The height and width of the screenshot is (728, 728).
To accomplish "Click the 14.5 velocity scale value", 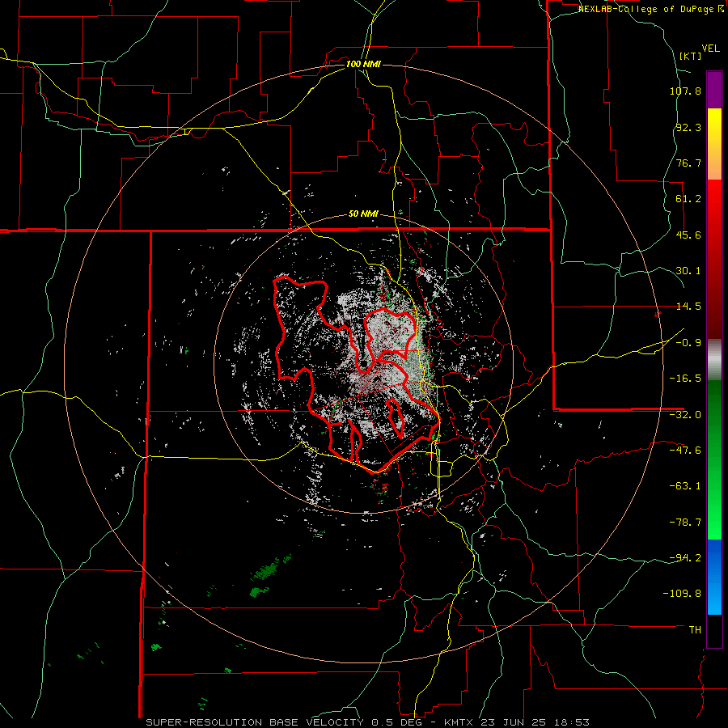I will tap(688, 307).
